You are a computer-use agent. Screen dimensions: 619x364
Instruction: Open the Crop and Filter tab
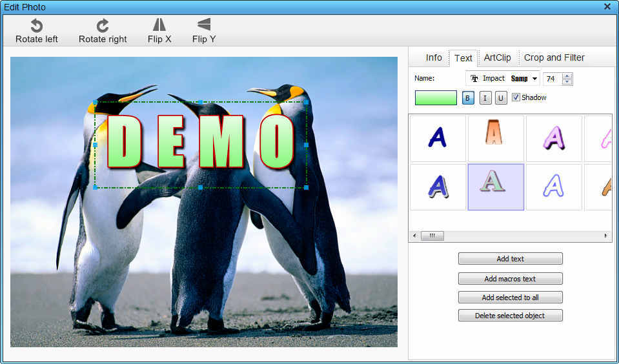pyautogui.click(x=554, y=57)
